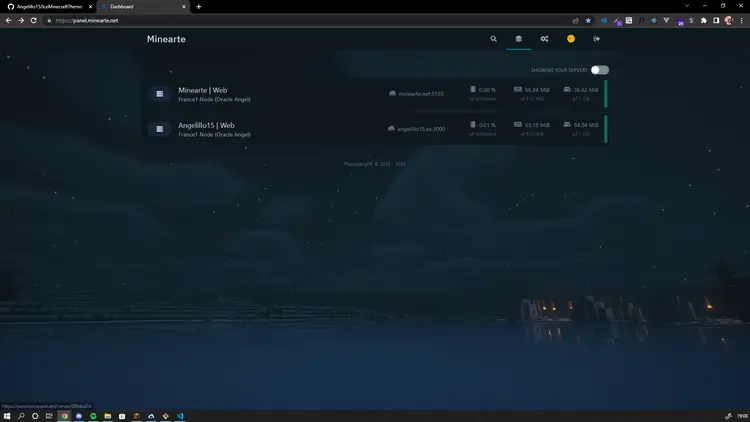The width and height of the screenshot is (750, 422).
Task: Click the 56.84 MiB memory value
Action: (537, 90)
